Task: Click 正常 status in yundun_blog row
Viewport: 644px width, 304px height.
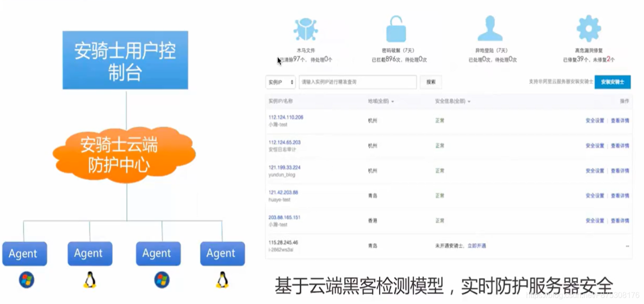Action: click(440, 171)
